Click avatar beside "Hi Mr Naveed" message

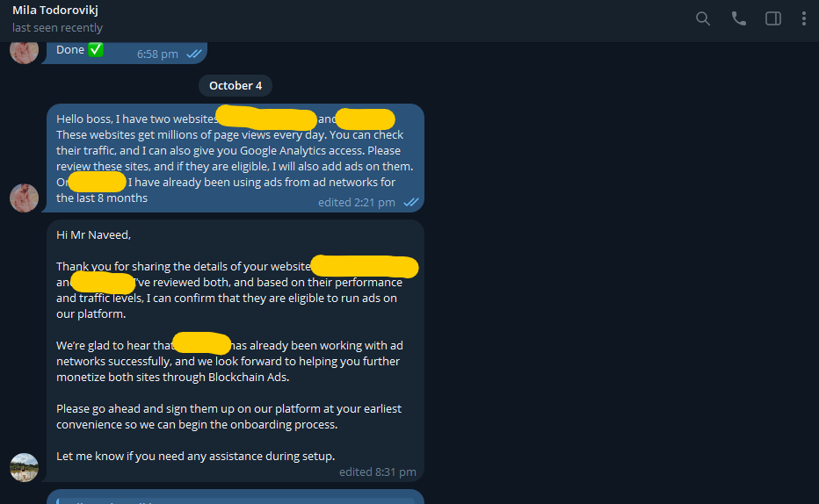[x=24, y=467]
